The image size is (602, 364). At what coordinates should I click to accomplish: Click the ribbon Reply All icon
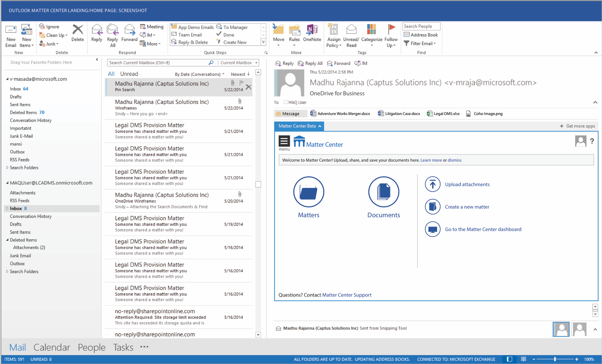(x=113, y=30)
